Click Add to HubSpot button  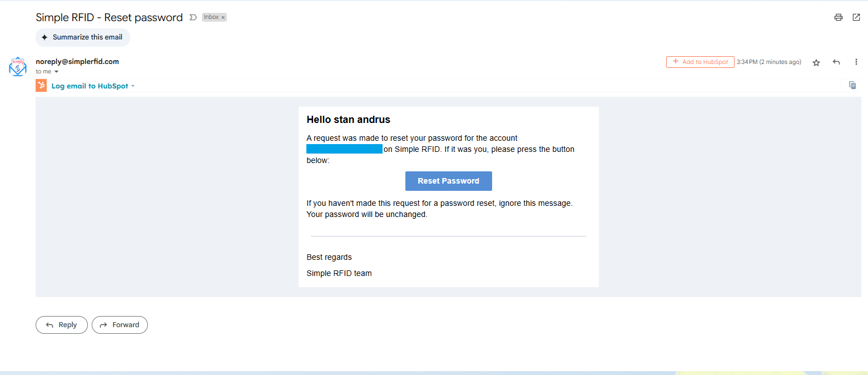(700, 62)
